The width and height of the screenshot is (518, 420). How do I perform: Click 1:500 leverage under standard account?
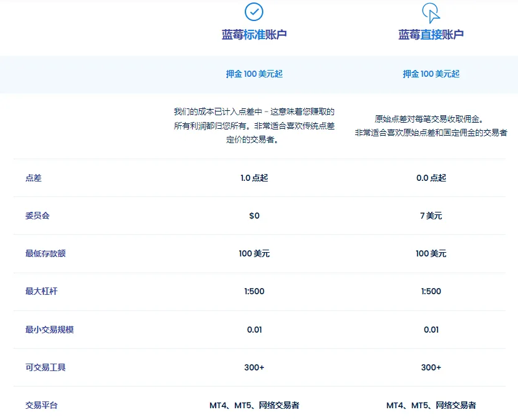pos(254,291)
